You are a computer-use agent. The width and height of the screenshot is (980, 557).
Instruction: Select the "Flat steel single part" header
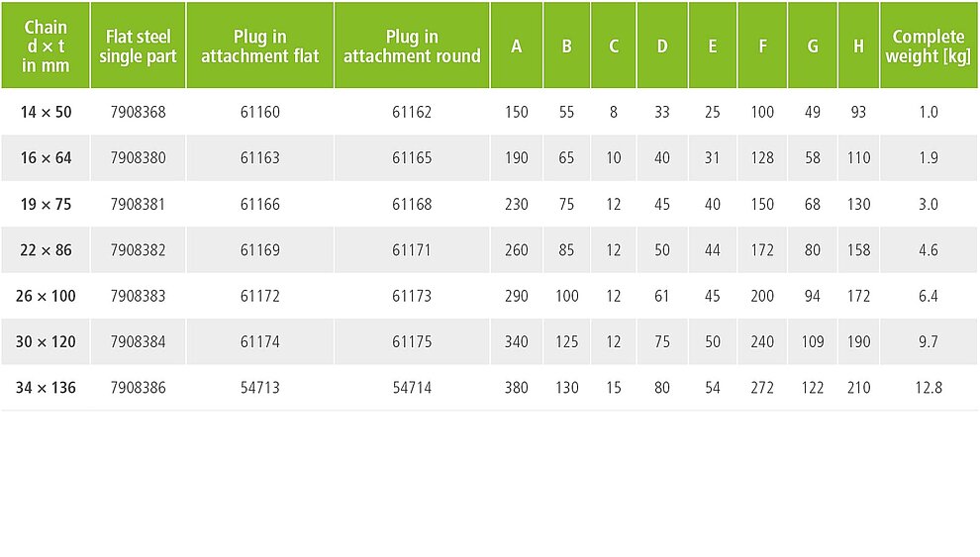coord(139,46)
